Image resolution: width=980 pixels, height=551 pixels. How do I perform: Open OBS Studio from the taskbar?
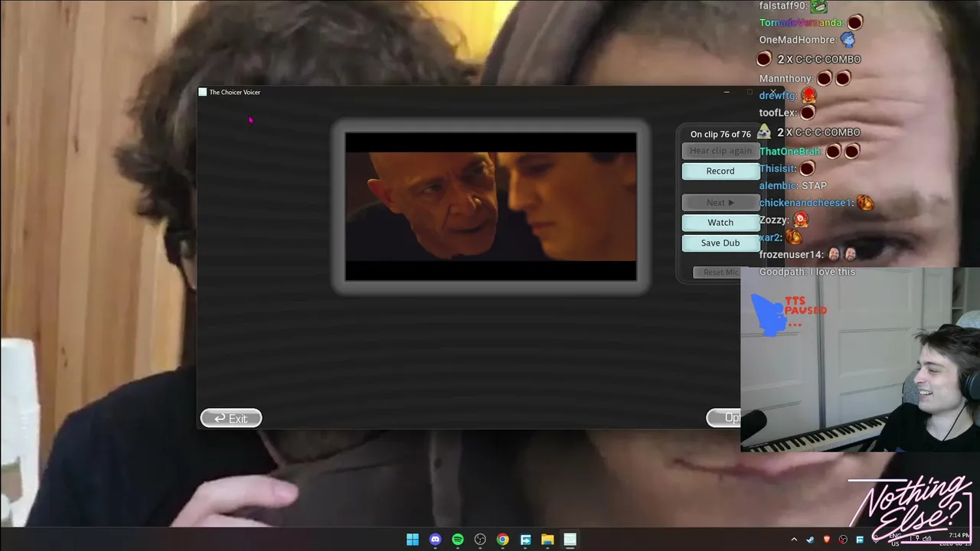click(480, 540)
